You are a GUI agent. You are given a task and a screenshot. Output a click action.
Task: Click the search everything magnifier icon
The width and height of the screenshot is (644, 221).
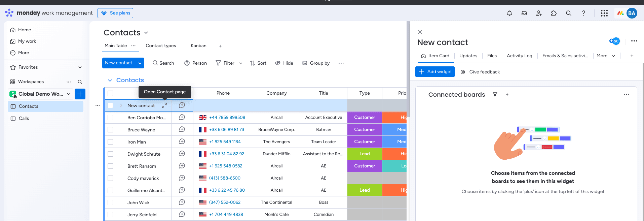click(569, 13)
